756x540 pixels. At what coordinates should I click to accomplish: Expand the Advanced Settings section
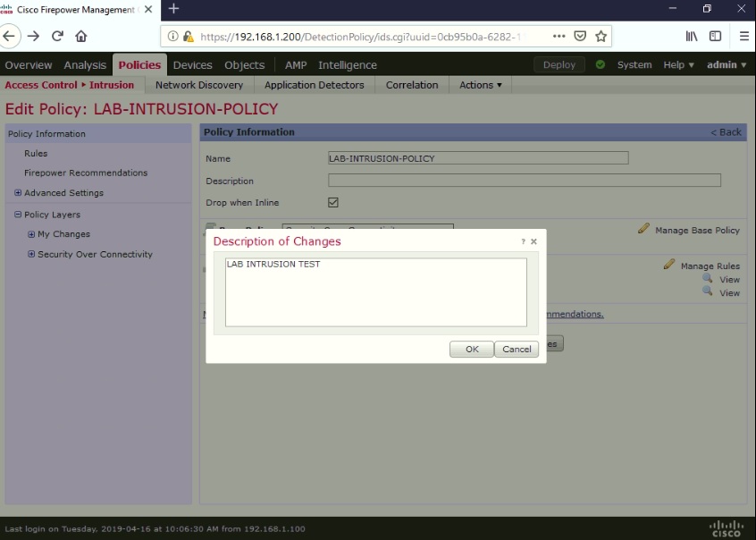click(16, 192)
